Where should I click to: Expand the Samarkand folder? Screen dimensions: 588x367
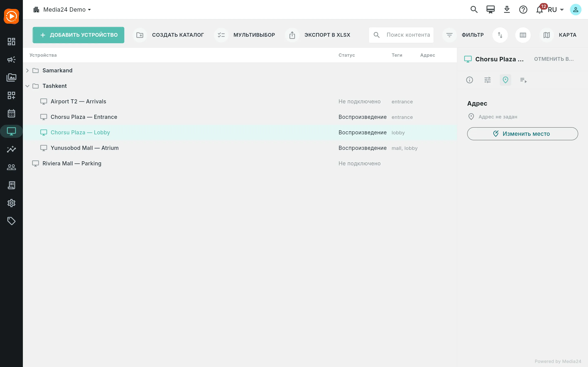[27, 70]
